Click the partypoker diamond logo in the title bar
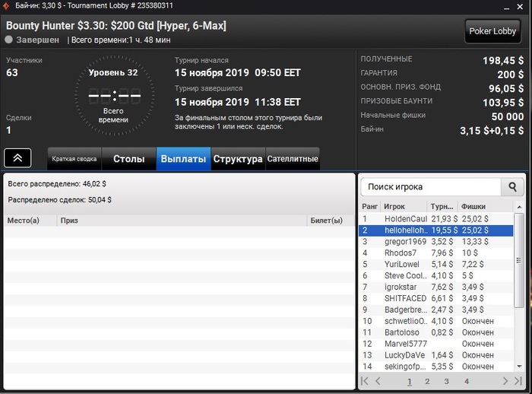The width and height of the screenshot is (532, 394). pyautogui.click(x=6, y=6)
